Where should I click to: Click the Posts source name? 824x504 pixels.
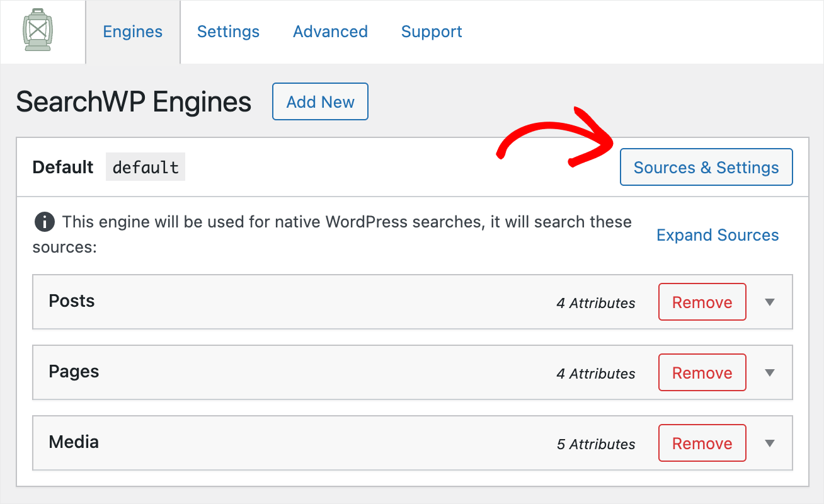click(x=72, y=301)
